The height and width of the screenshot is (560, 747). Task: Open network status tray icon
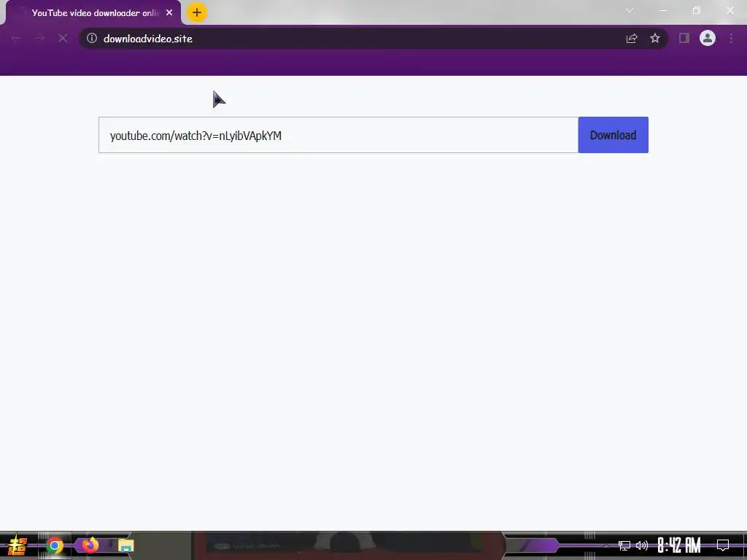point(624,545)
